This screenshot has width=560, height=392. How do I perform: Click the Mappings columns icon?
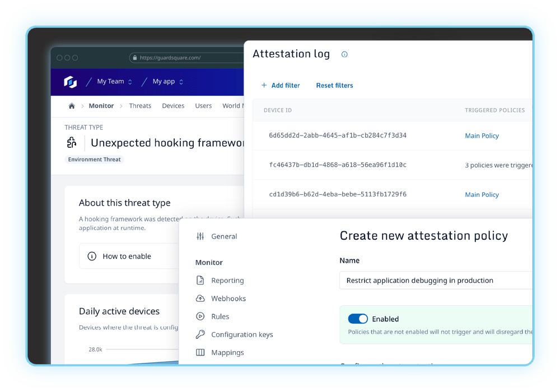pos(200,352)
